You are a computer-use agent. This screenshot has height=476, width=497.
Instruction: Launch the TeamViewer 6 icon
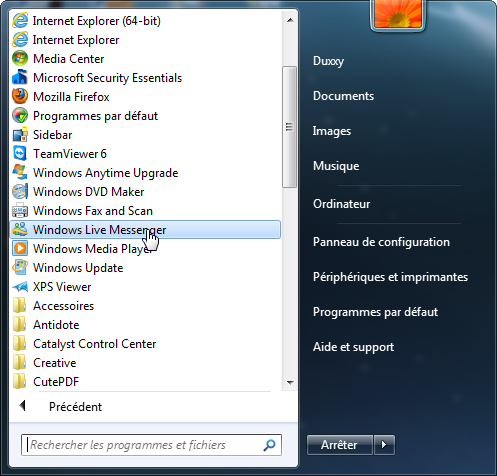coord(20,154)
